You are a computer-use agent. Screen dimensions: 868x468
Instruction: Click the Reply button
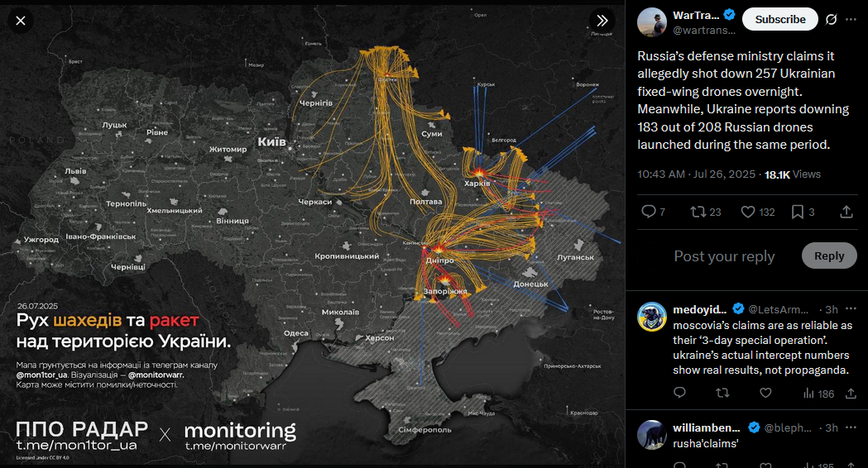click(x=829, y=255)
